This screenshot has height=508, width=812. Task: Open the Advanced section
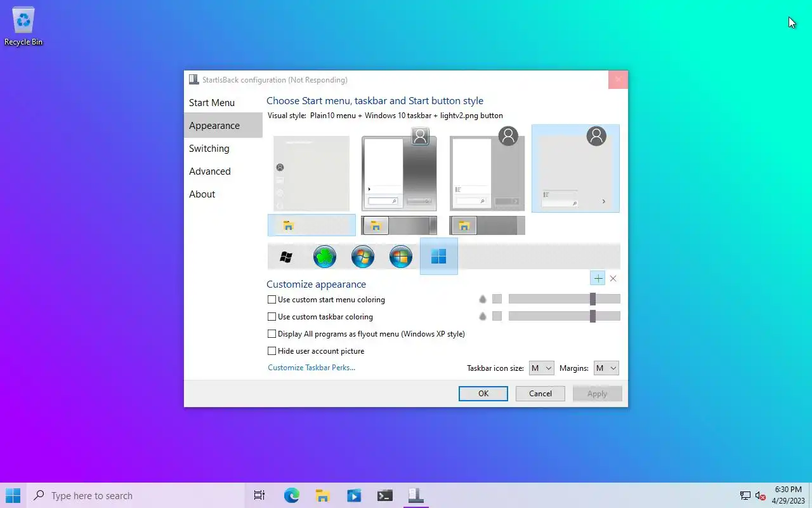click(x=223, y=171)
